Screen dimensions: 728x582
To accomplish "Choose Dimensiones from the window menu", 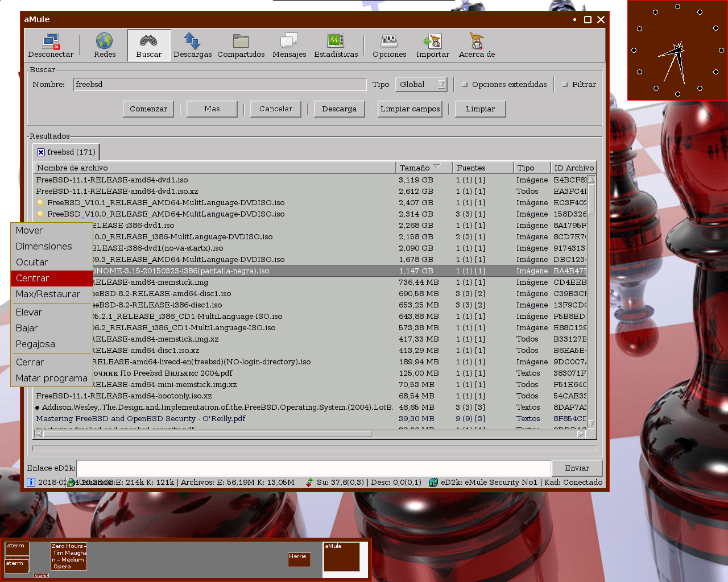I will coord(52,247).
